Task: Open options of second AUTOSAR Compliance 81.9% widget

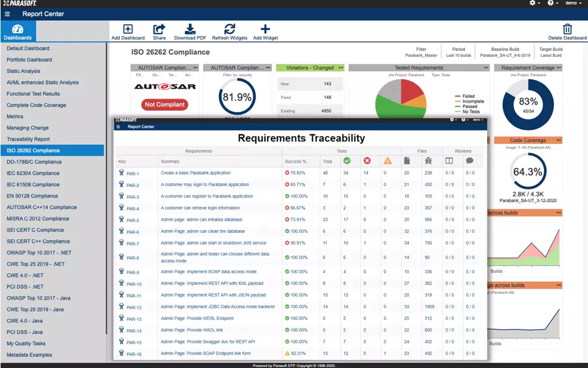Action: (x=268, y=68)
